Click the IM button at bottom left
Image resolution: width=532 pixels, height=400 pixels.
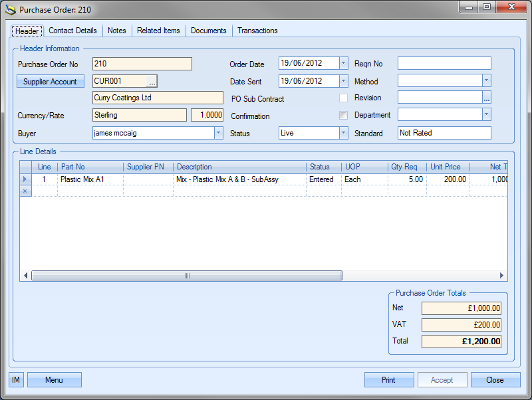pos(16,380)
